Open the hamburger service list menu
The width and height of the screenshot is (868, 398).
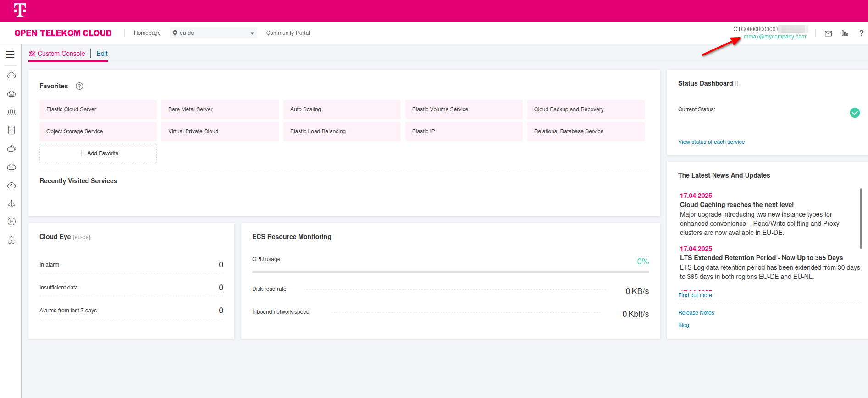tap(10, 55)
